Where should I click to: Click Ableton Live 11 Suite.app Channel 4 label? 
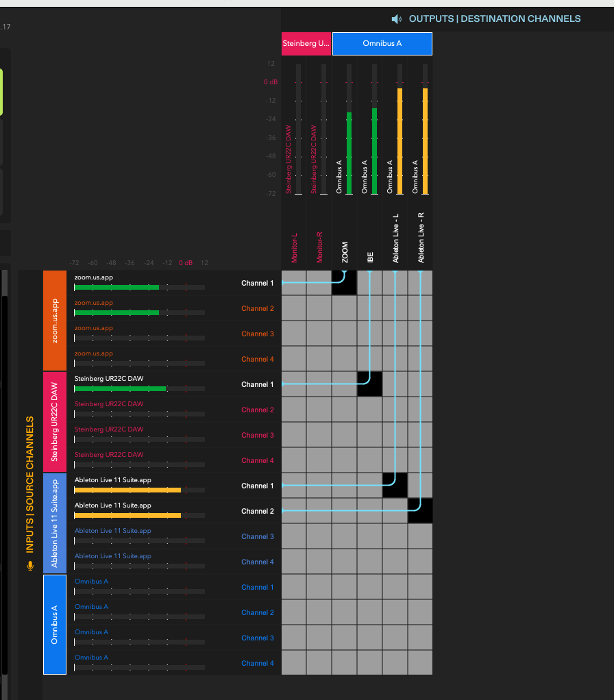pos(258,562)
